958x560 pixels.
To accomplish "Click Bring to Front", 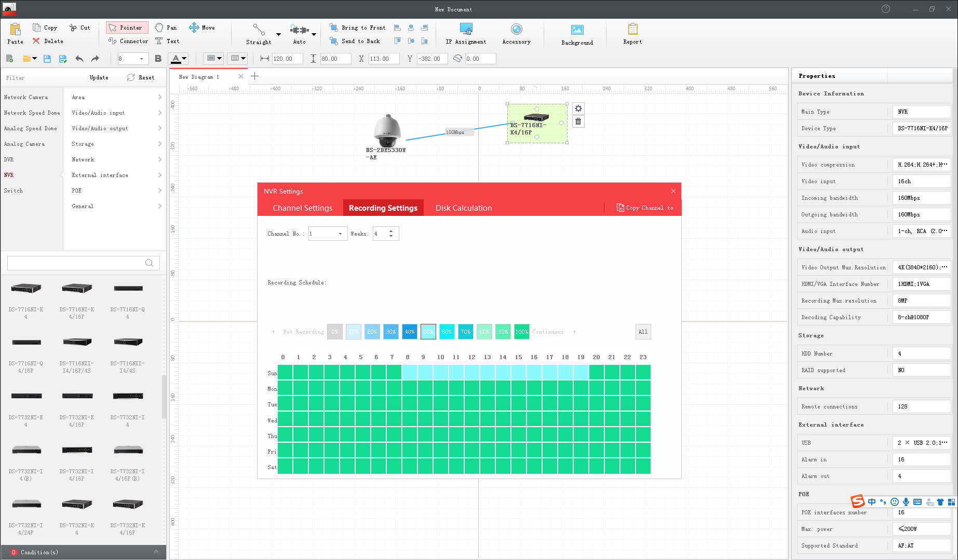I will coord(358,28).
